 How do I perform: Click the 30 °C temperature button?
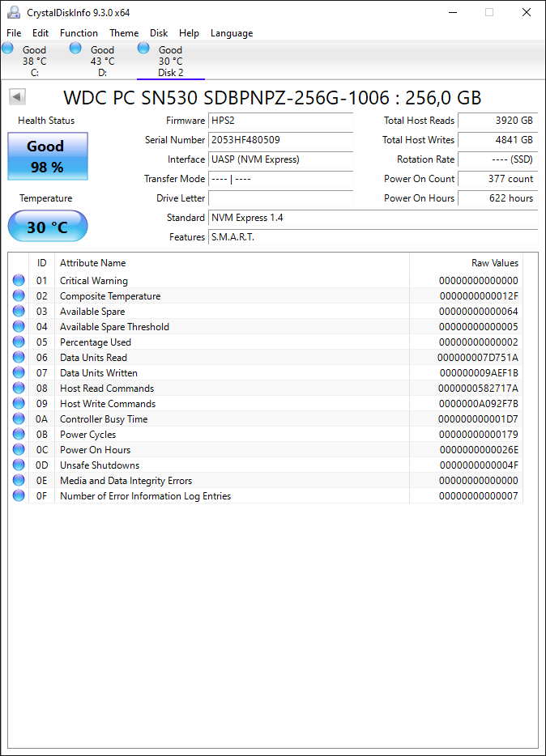click(x=48, y=226)
